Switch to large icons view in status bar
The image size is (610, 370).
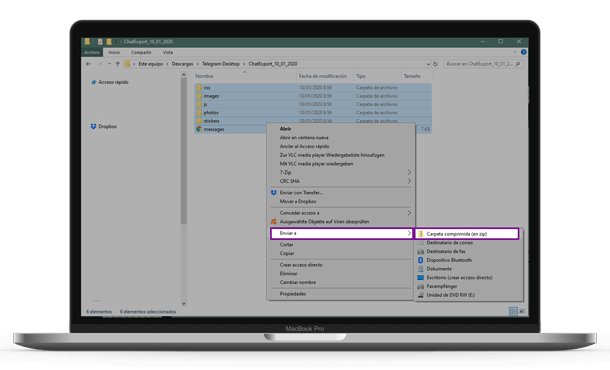tap(522, 311)
